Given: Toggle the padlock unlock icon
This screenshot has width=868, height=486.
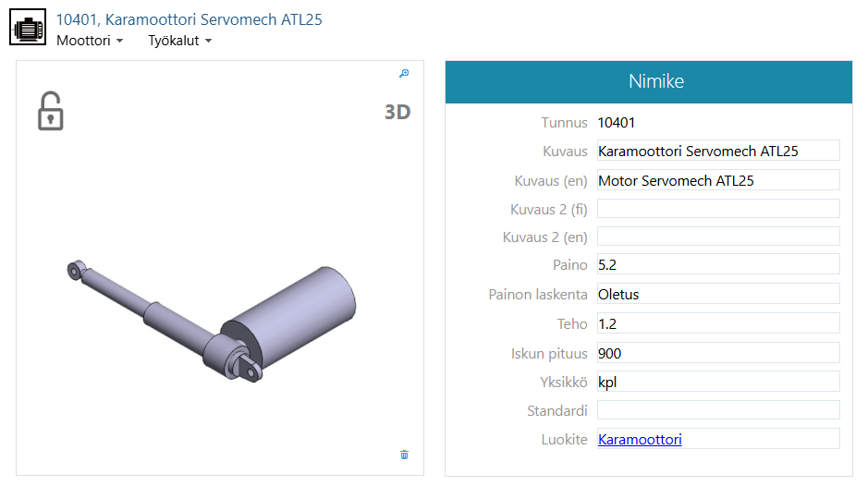Looking at the screenshot, I should 50,111.
